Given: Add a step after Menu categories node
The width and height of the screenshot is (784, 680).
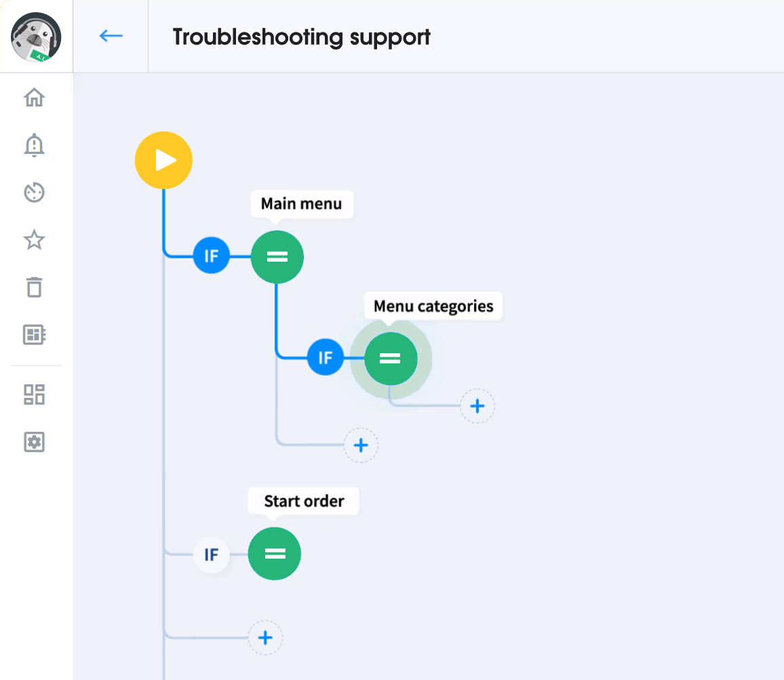Looking at the screenshot, I should tap(477, 406).
